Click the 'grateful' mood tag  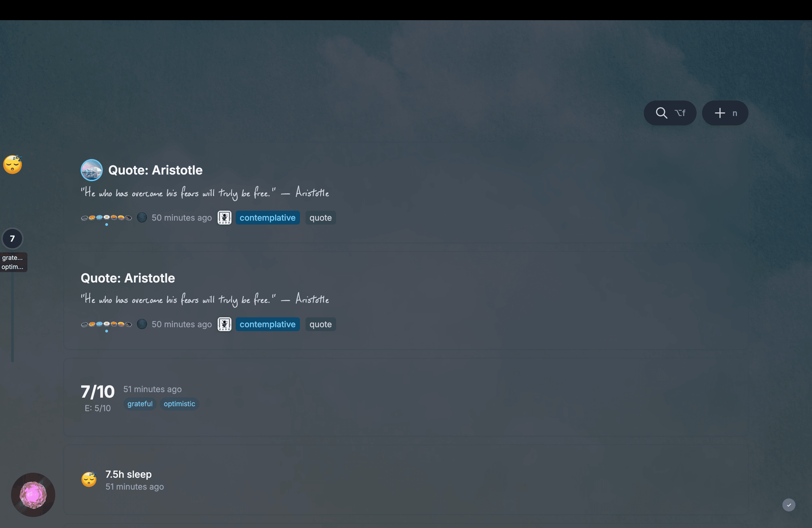click(140, 403)
